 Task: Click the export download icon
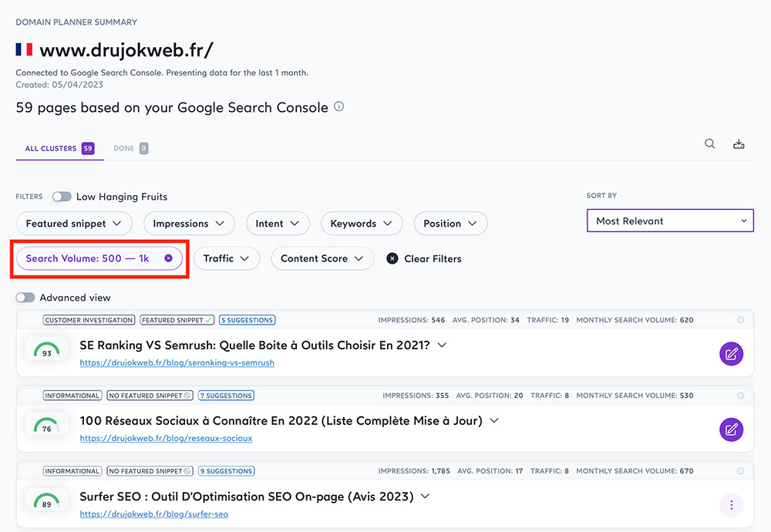pos(739,144)
